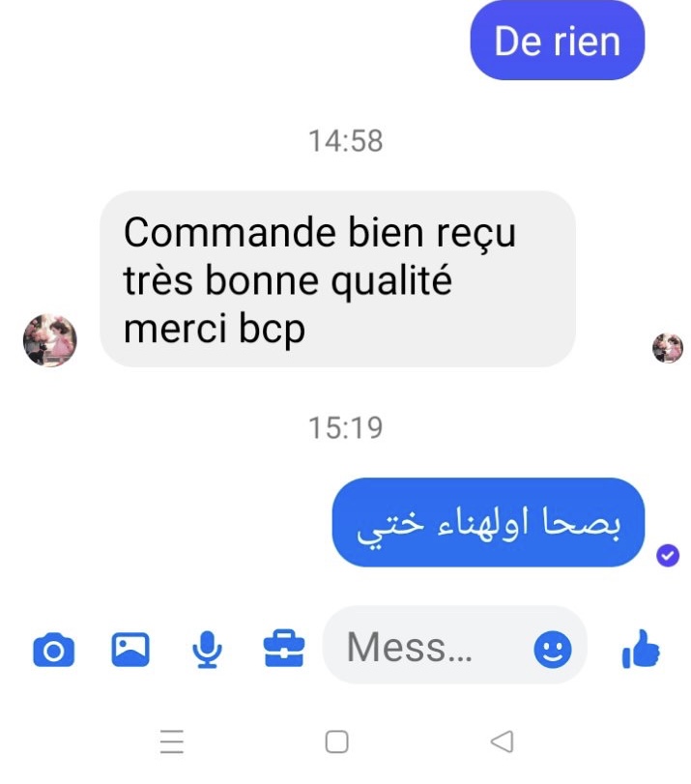The width and height of the screenshot is (691, 784).
Task: Tap the delivered checkmark status icon
Action: pos(668,555)
